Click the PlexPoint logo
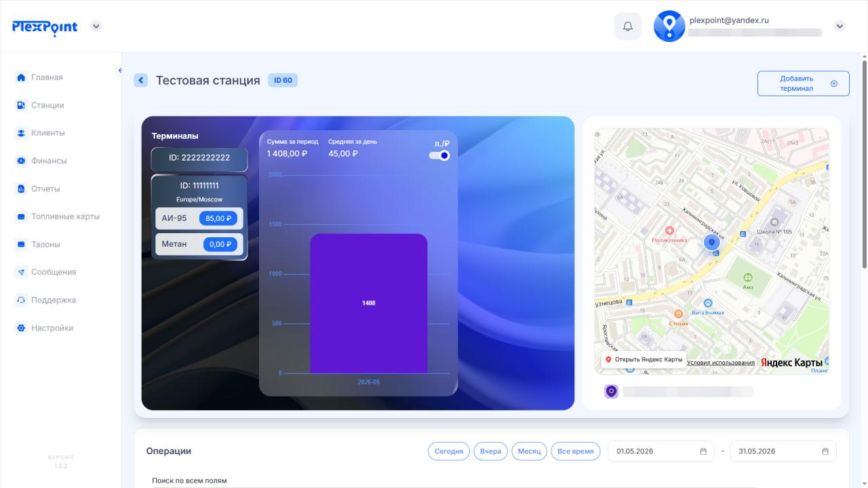868x488 pixels. 45,27
